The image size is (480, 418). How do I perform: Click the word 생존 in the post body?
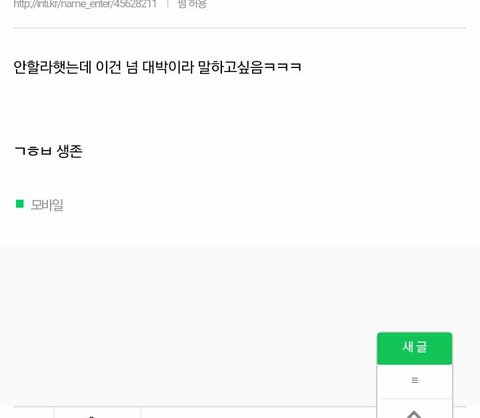pos(69,151)
